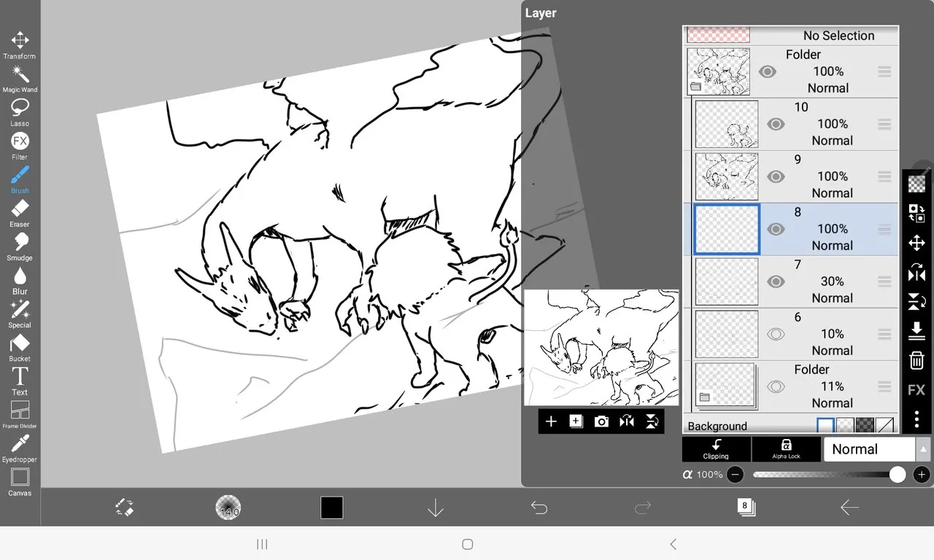Delete the selected layer with trash icon
The image size is (934, 560).
[x=916, y=360]
